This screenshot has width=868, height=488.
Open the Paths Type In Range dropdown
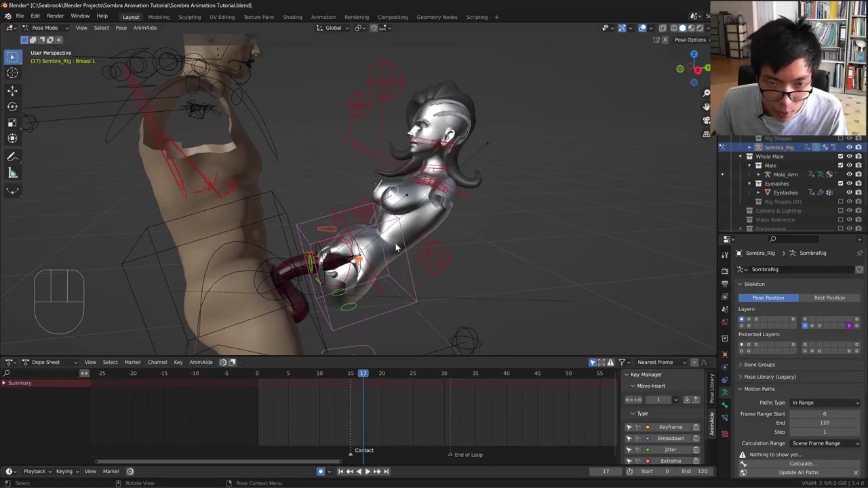[x=825, y=403]
